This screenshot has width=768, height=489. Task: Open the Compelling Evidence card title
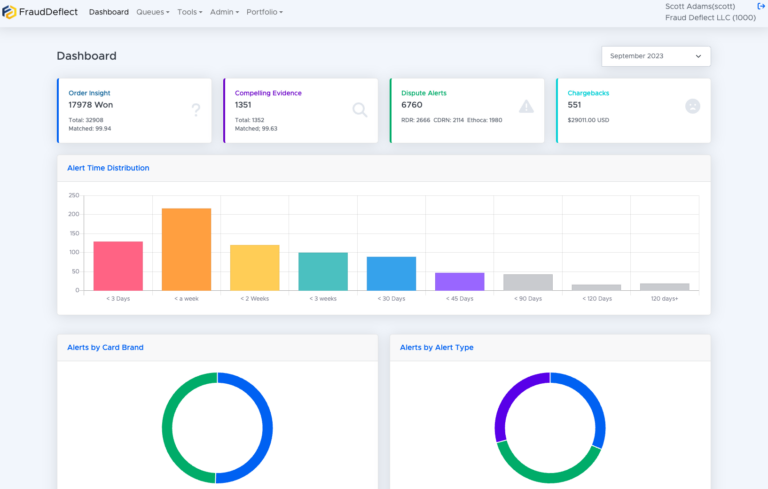(x=268, y=93)
